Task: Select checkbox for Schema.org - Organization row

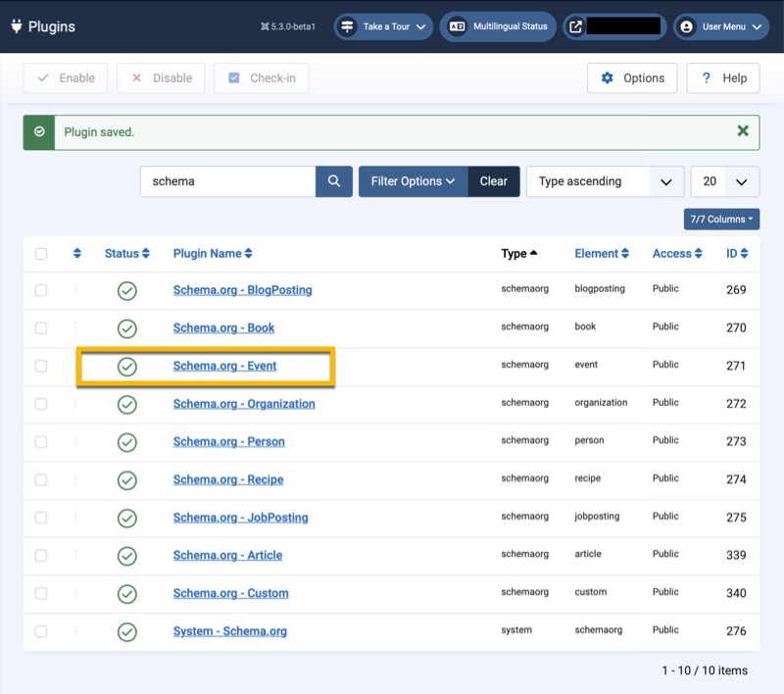Action: point(41,404)
